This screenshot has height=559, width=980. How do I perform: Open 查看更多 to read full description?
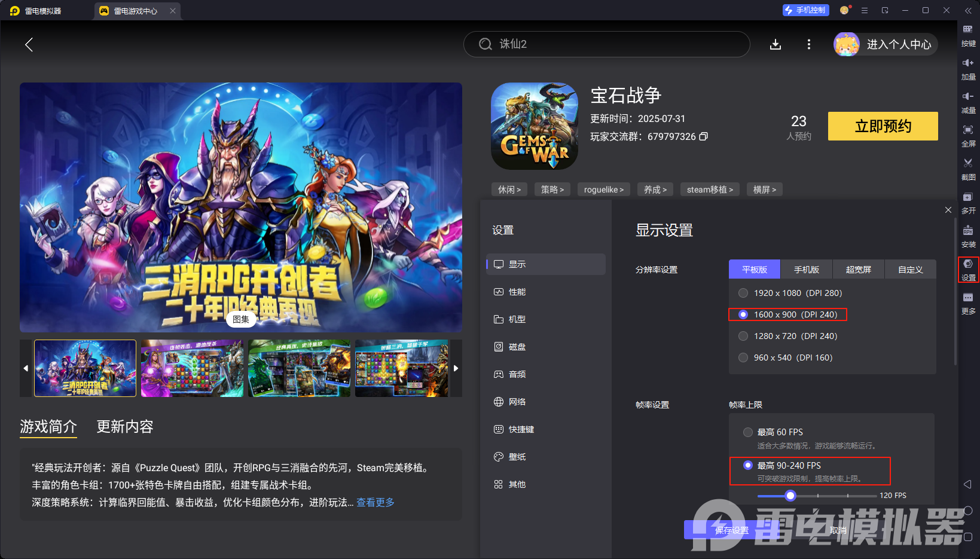coord(375,502)
